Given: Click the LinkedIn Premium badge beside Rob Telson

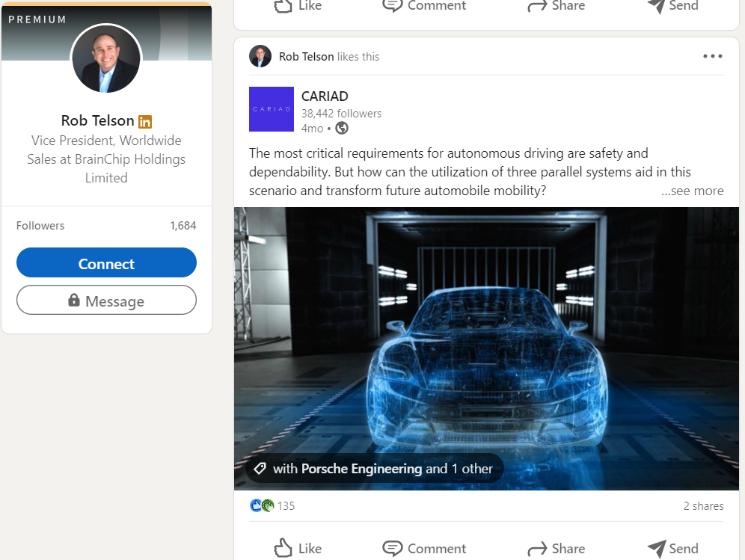Looking at the screenshot, I should (x=145, y=122).
